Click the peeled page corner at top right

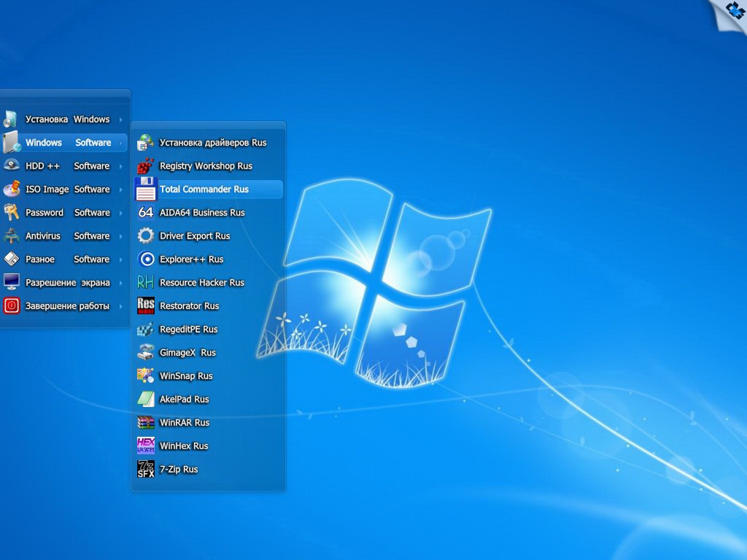pos(729,15)
